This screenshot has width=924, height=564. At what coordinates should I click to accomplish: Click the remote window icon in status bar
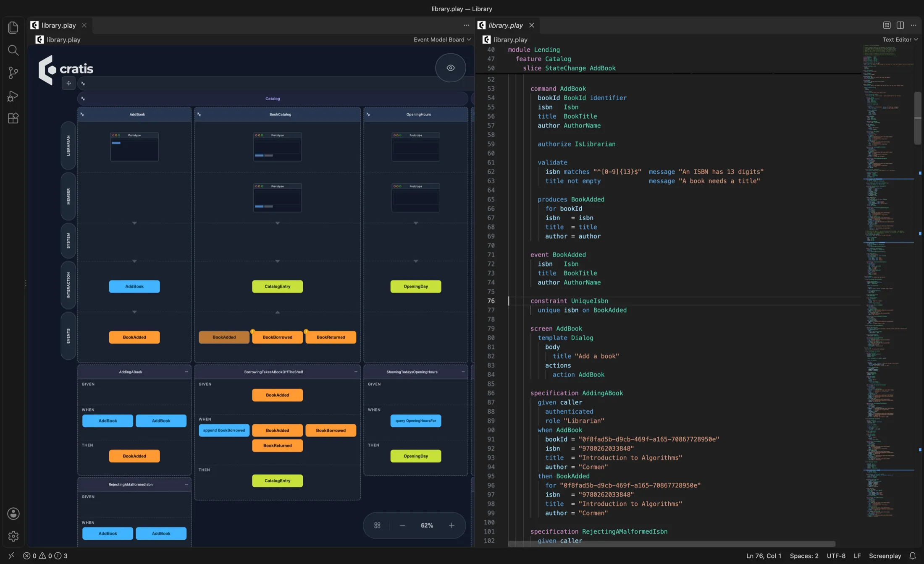(x=11, y=556)
